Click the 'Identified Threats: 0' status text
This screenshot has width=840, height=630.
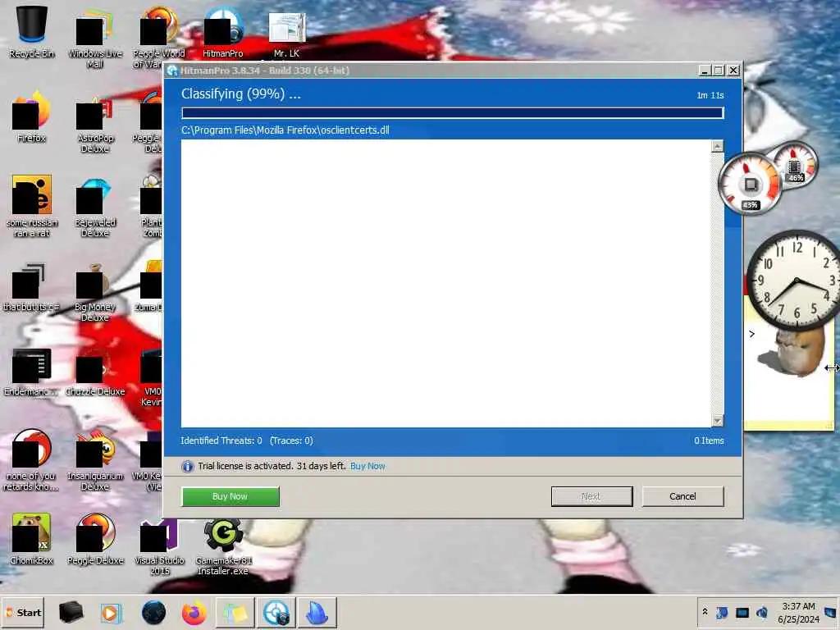[x=221, y=441]
